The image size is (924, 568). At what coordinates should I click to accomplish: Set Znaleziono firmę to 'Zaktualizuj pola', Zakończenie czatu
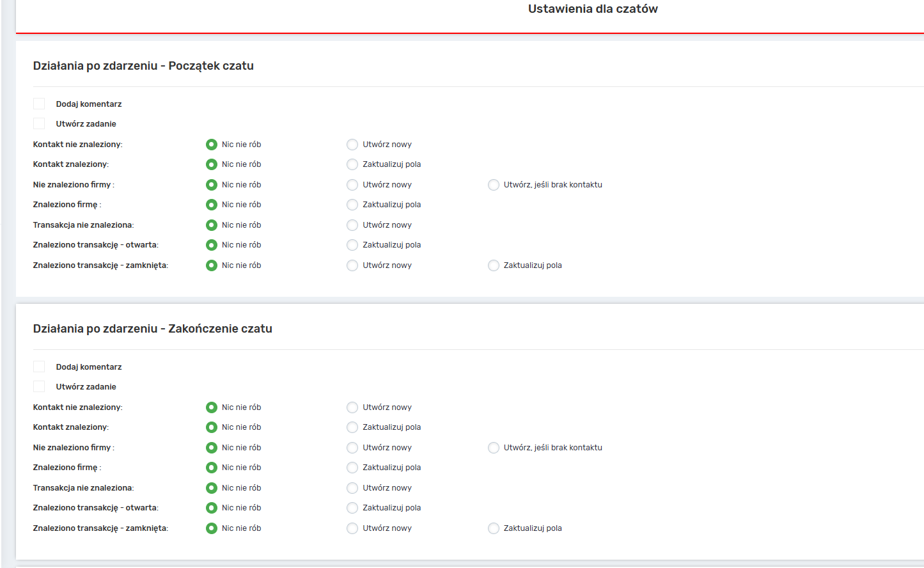[352, 468]
